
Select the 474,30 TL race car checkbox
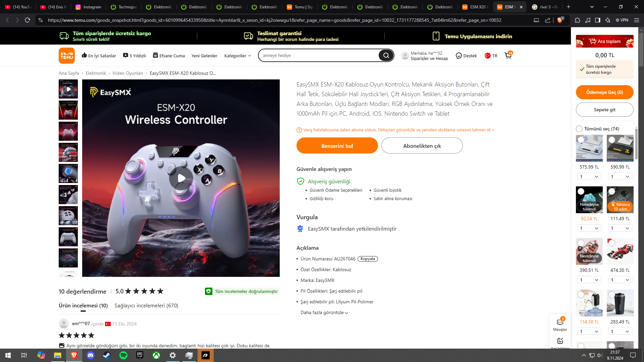click(x=612, y=243)
